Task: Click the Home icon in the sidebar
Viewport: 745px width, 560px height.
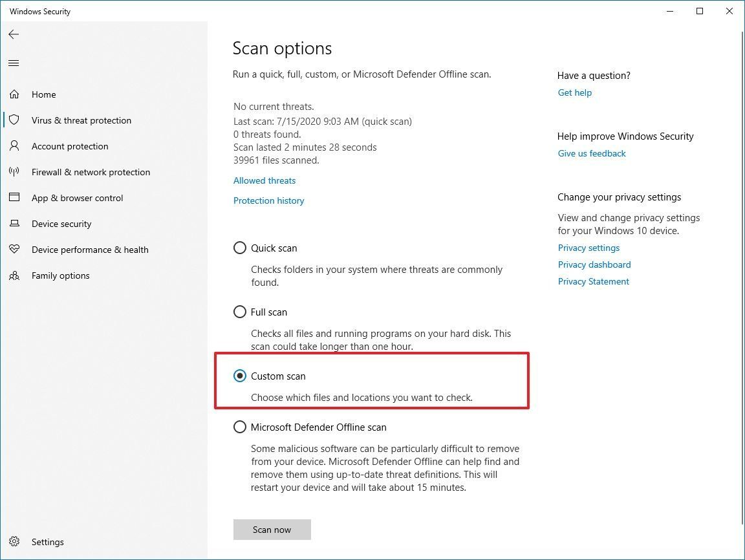Action: point(14,94)
